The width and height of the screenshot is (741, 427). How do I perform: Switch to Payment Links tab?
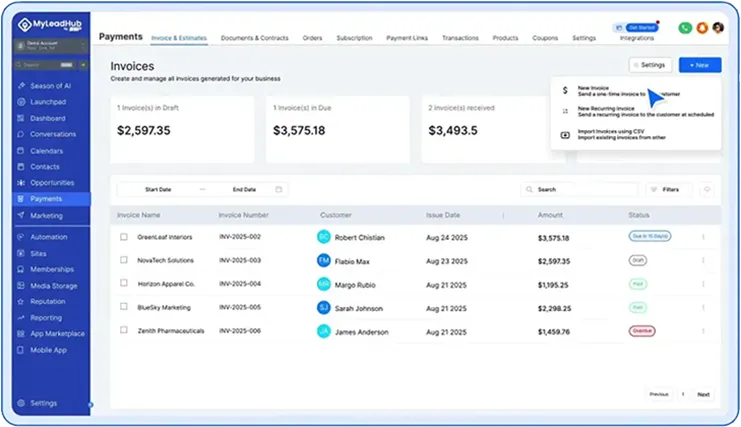407,38
